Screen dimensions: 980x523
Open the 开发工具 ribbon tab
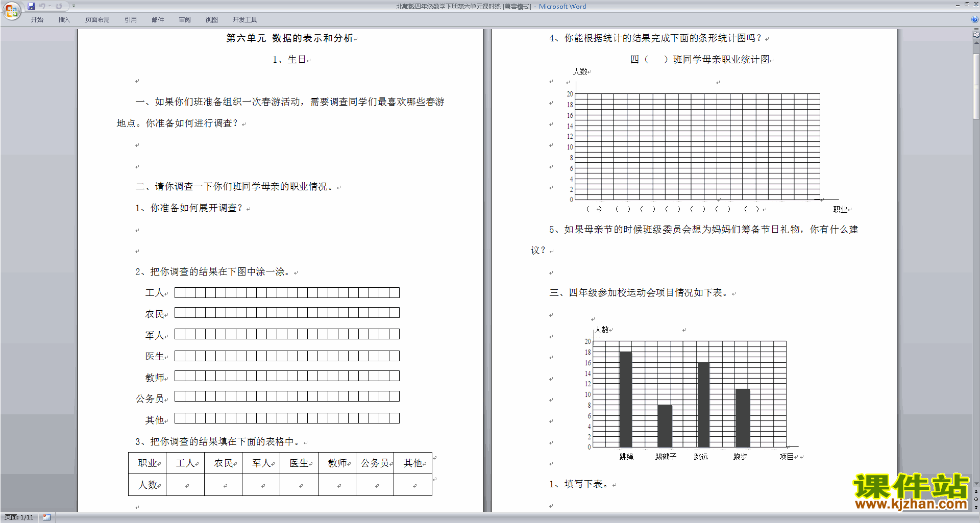(x=245, y=20)
